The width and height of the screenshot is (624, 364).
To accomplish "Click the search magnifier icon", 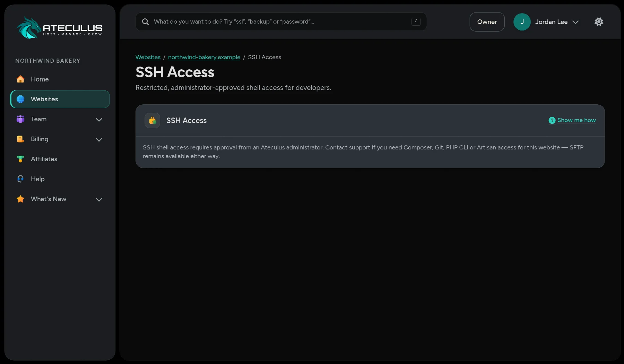I will click(146, 22).
